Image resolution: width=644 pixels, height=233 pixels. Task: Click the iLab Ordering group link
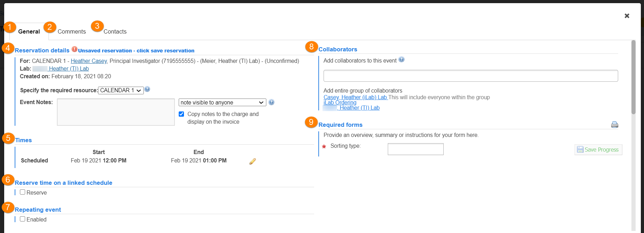click(340, 102)
